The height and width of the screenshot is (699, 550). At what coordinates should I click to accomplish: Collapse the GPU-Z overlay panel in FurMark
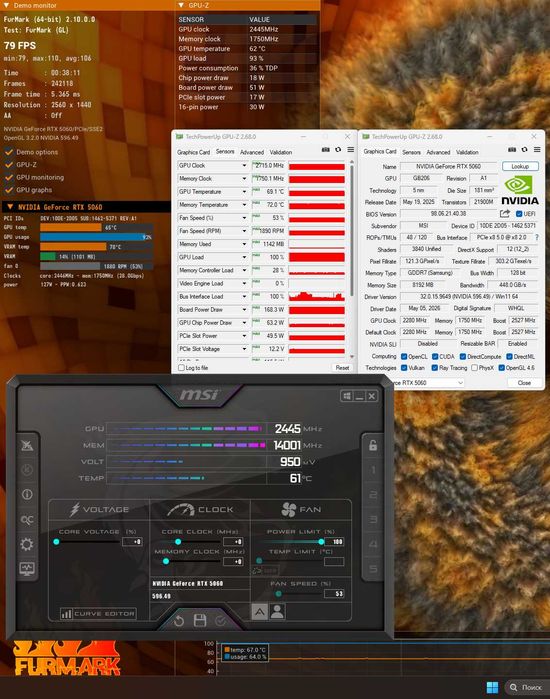click(x=181, y=5)
